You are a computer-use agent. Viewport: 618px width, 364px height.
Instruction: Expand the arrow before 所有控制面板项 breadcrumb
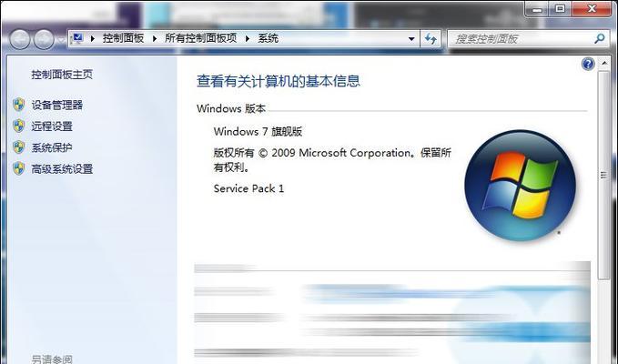point(155,38)
